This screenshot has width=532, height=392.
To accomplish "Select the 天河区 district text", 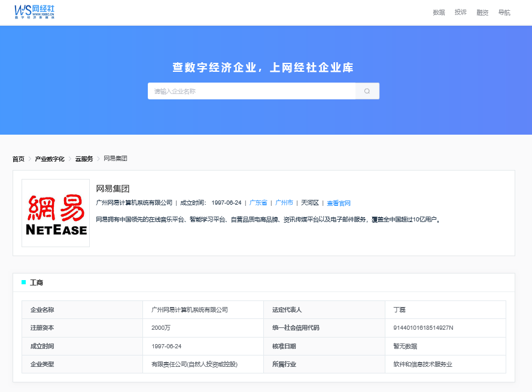I will click(310, 203).
